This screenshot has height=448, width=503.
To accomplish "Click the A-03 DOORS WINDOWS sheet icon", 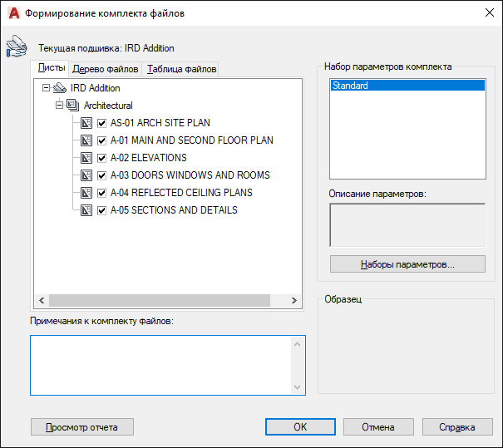I will point(86,175).
